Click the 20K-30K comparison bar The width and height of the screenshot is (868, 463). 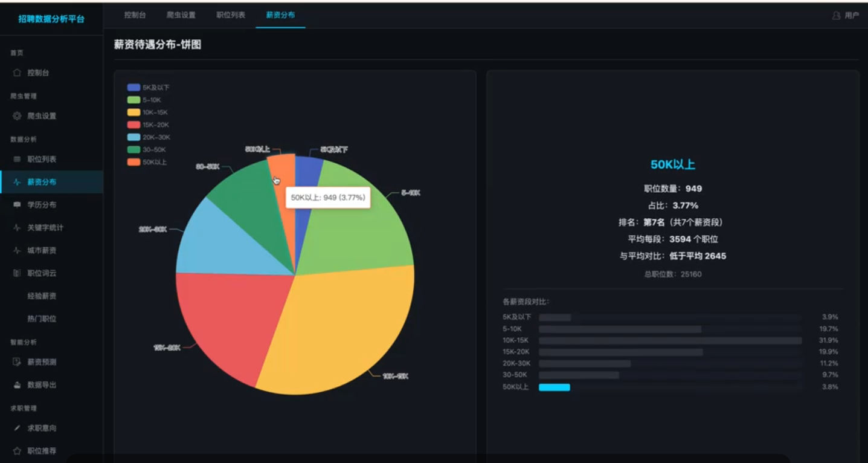coord(585,364)
